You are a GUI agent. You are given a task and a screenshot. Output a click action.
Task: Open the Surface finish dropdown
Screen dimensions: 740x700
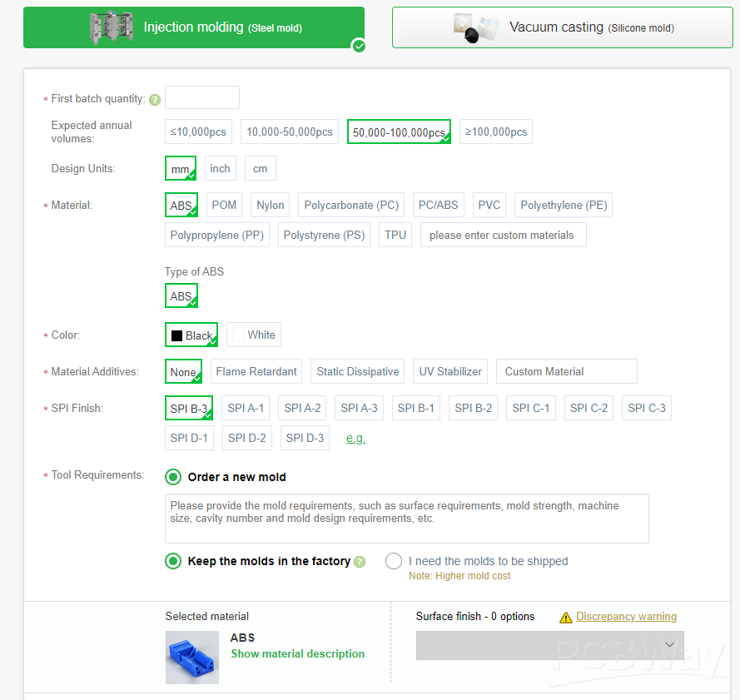[549, 645]
